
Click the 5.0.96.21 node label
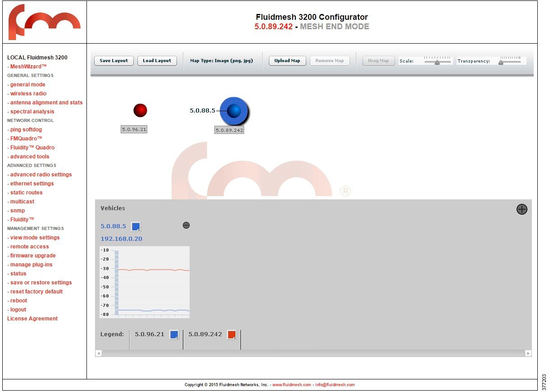pos(134,129)
